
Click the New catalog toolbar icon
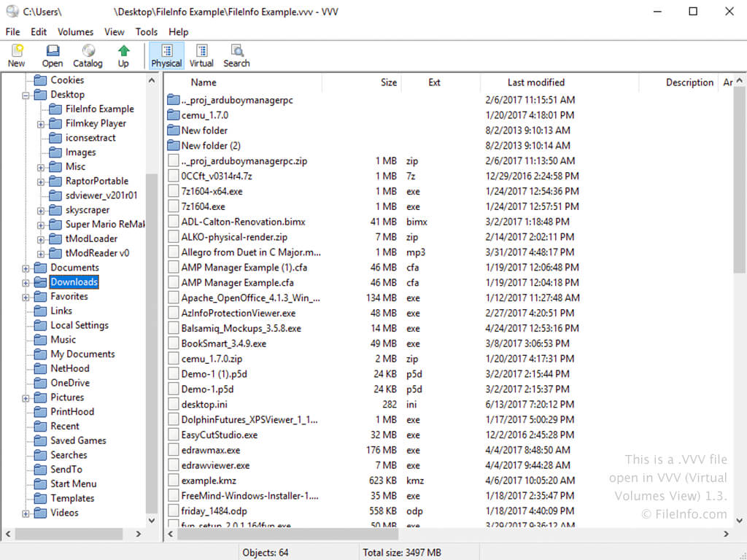point(17,55)
